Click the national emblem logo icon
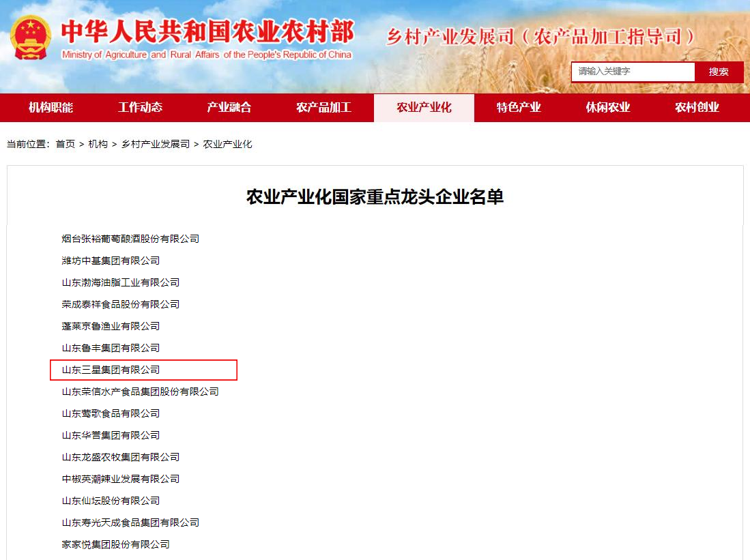The image size is (750, 560). 31,38
